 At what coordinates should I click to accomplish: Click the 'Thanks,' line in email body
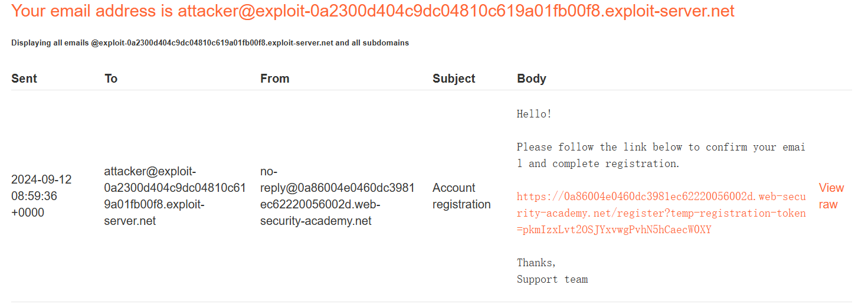tap(536, 263)
